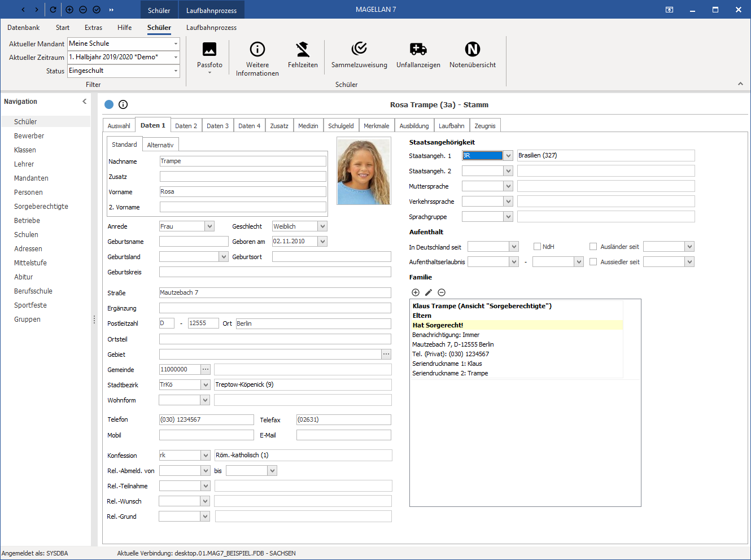Screen dimensions: 751x560
Task: Open Fehlzeiten for the student
Action: click(303, 55)
